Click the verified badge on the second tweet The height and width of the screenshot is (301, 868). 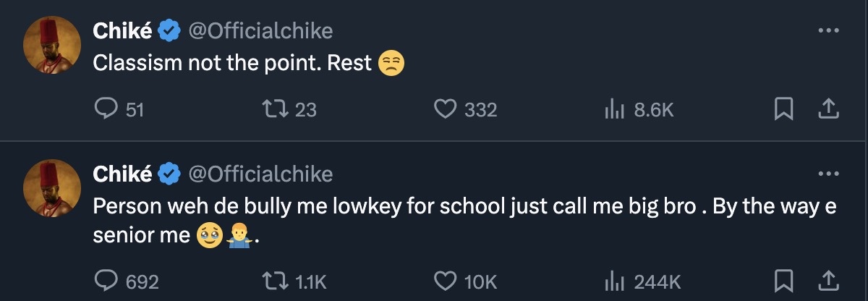tap(170, 174)
